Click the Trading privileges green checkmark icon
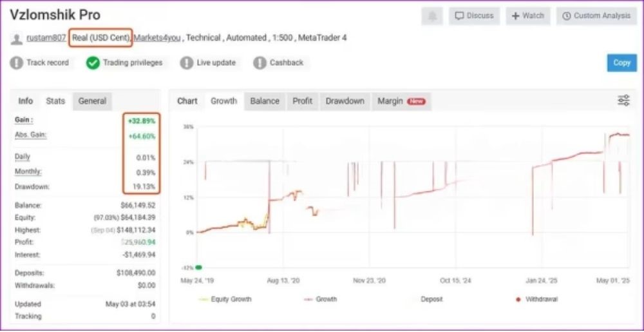Image resolution: width=644 pixels, height=332 pixels. click(x=93, y=63)
